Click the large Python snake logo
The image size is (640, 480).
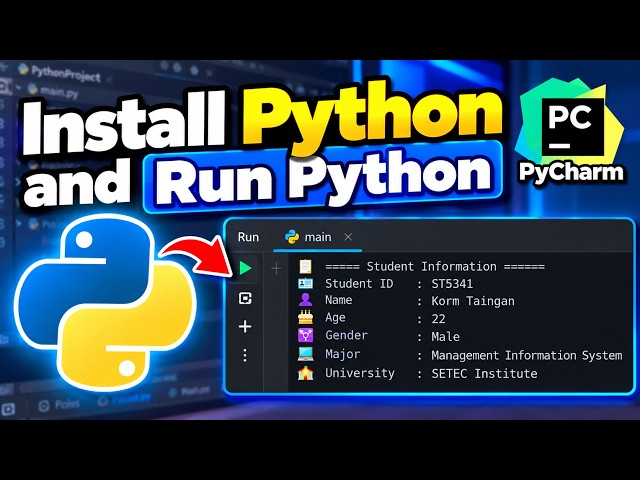(x=105, y=302)
